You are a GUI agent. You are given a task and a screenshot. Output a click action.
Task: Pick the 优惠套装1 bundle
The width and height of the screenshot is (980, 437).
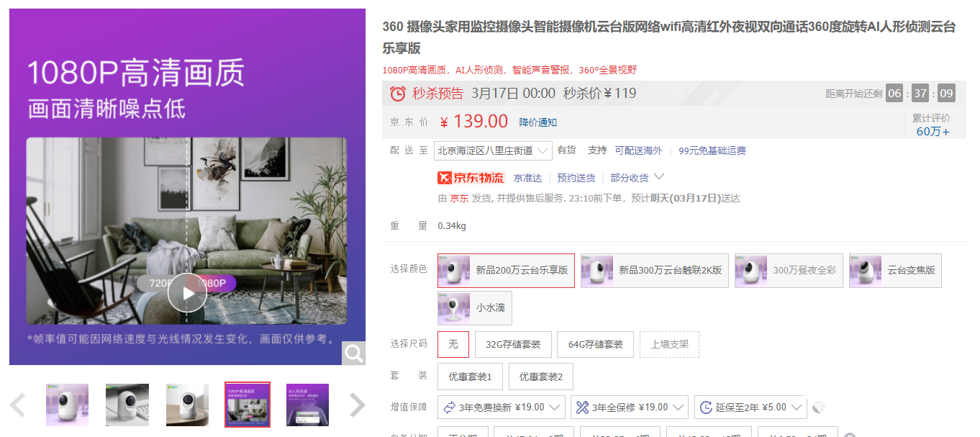point(470,377)
